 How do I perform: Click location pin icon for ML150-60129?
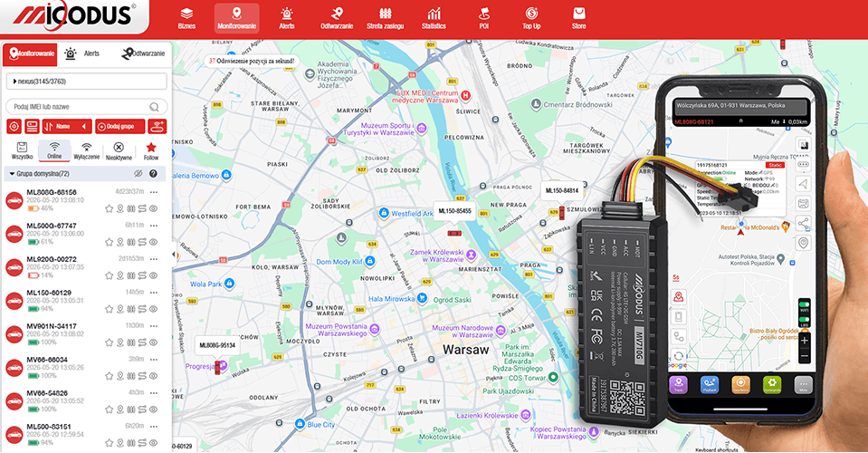[120, 309]
